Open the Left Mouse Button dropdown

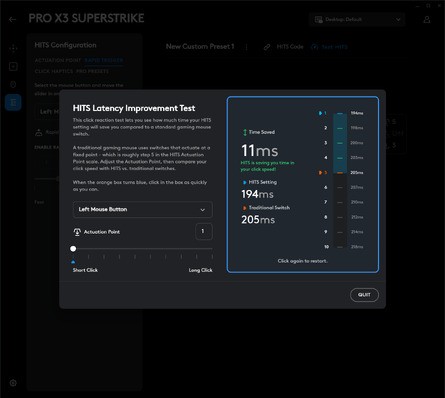coord(142,210)
